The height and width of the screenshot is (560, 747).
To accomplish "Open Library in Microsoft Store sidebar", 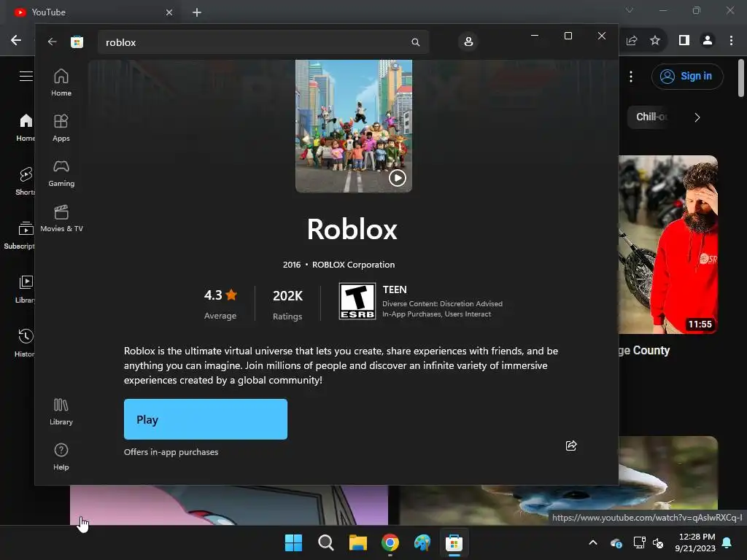I will [x=61, y=412].
